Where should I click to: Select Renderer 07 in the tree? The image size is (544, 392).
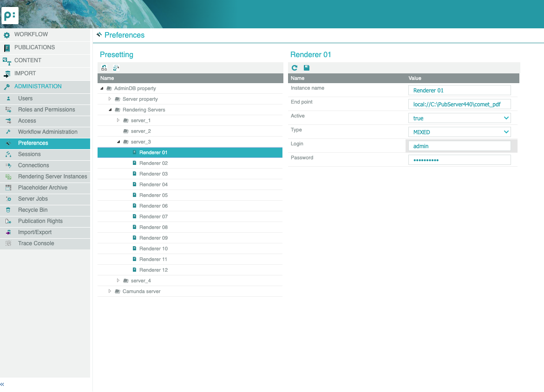point(153,216)
